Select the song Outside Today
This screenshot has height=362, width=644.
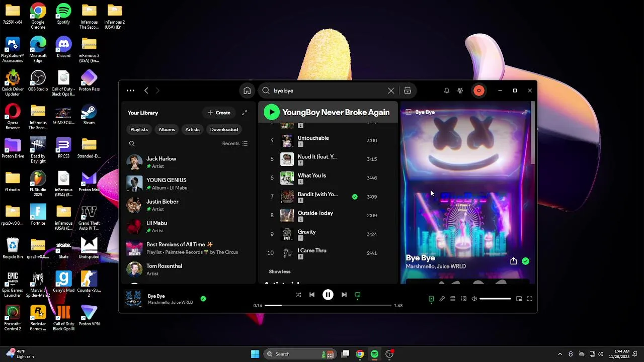[x=315, y=213]
